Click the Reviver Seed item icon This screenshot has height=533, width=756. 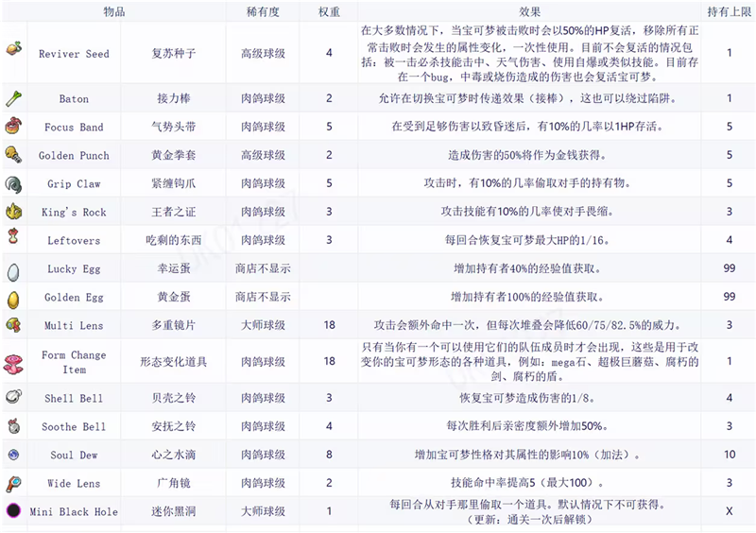coord(14,48)
